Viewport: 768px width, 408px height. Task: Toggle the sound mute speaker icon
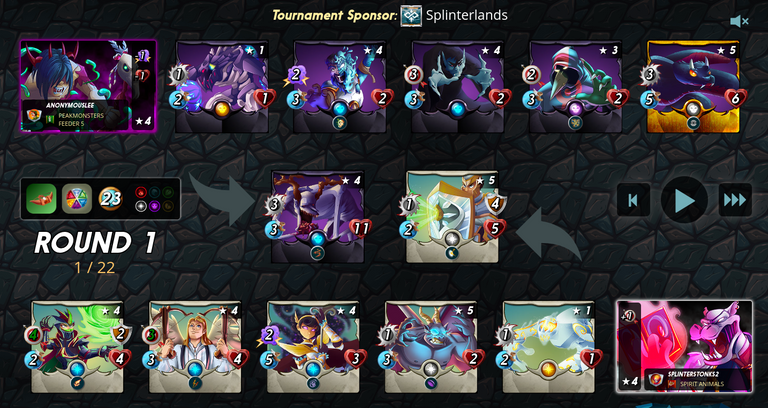click(739, 21)
